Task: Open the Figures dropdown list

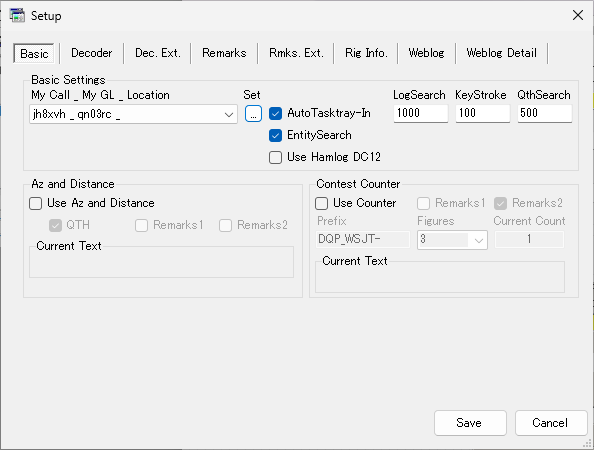Action: coord(478,240)
